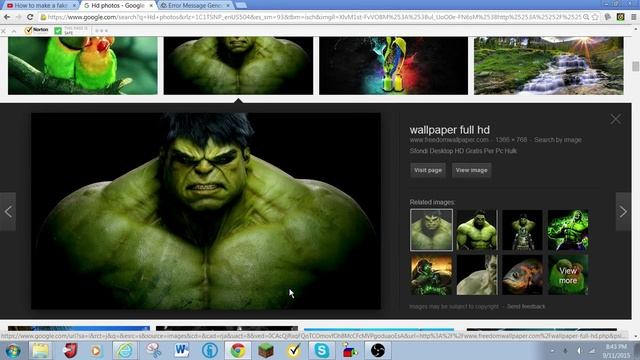The image size is (640, 360).
Task: Click the "View image" button
Action: (471, 170)
